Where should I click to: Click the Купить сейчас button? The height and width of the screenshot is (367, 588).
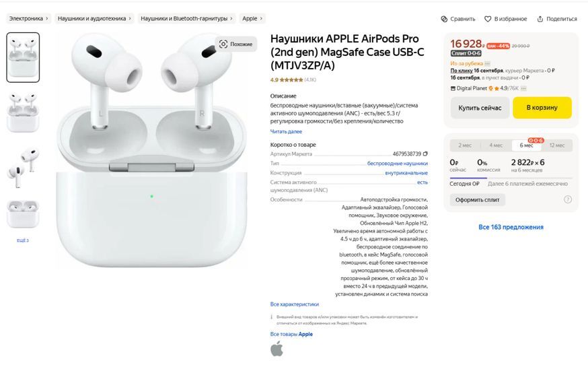[480, 108]
